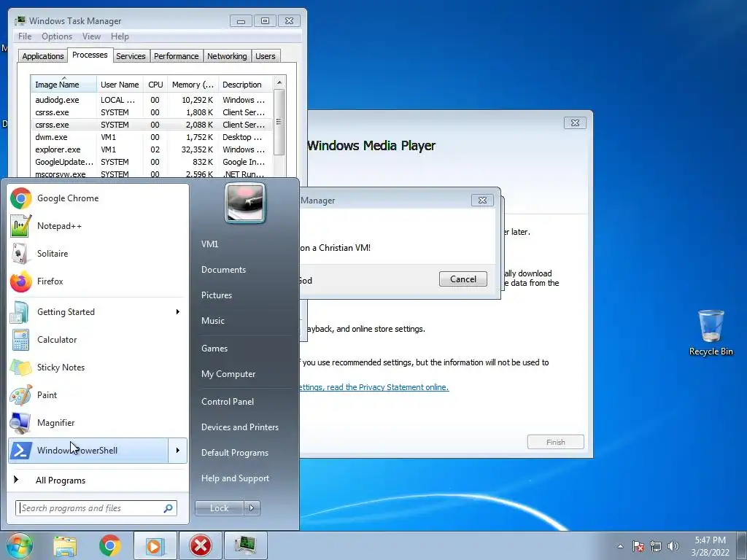Open Task Manager Help menu
This screenshot has height=560, width=747.
pyautogui.click(x=120, y=36)
